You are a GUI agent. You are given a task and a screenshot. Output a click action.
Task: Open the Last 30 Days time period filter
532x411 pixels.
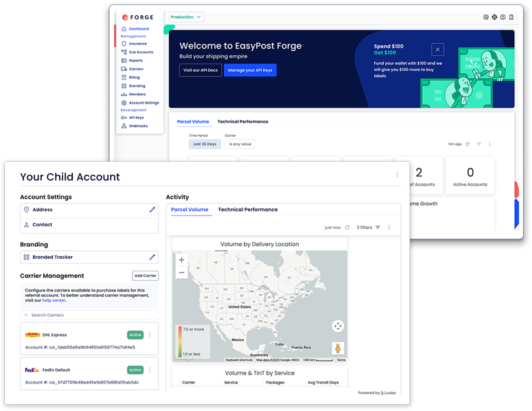coord(205,144)
